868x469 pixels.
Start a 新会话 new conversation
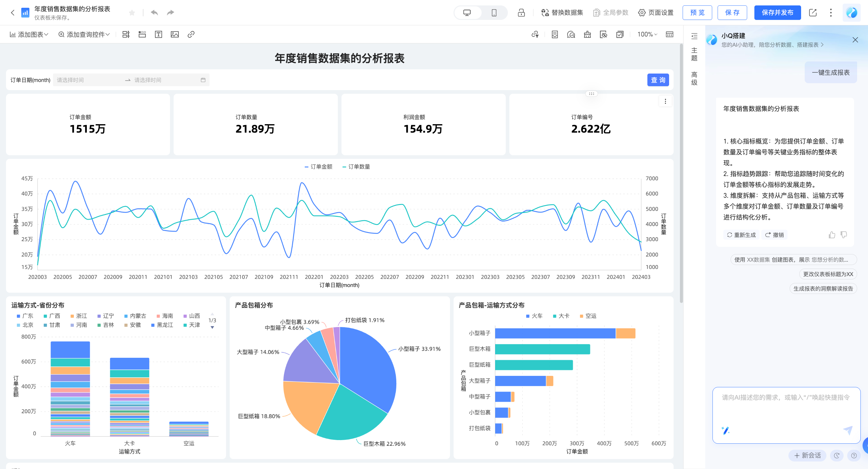(807, 455)
